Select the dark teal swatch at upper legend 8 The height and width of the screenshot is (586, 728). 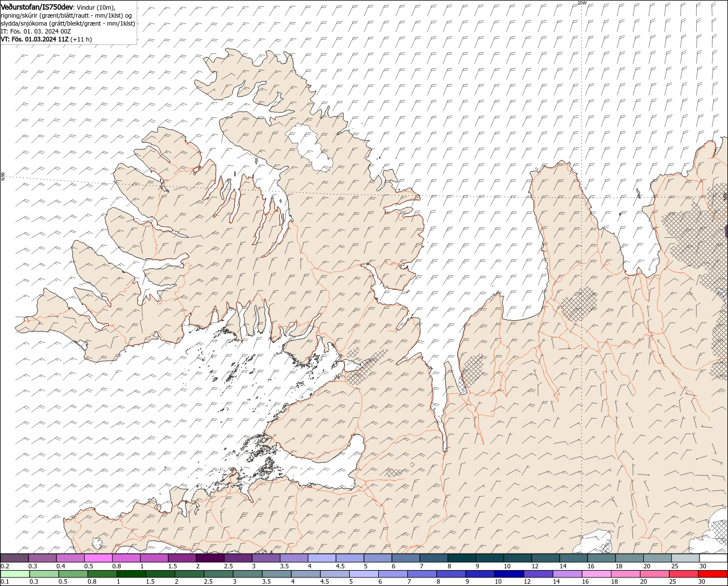pos(462,558)
